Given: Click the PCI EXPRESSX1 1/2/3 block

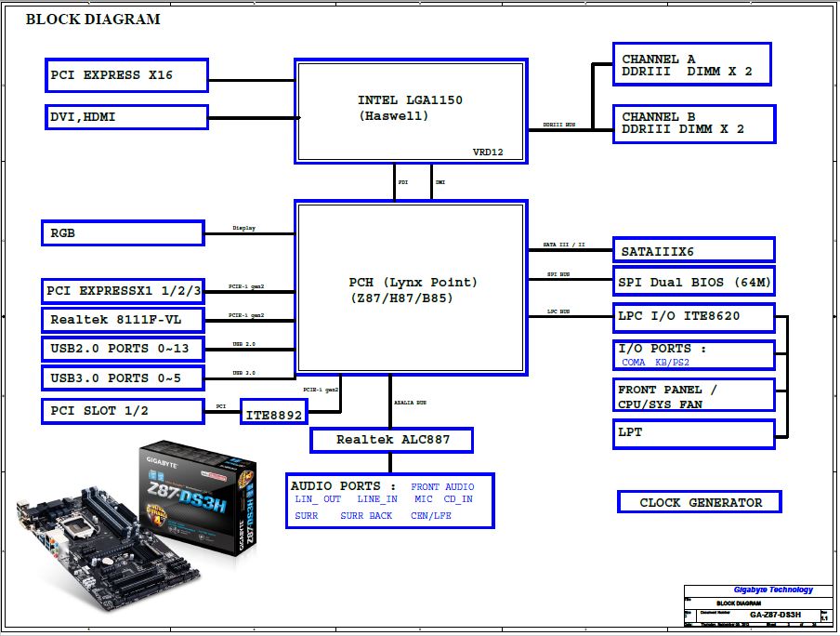Looking at the screenshot, I should tap(123, 291).
